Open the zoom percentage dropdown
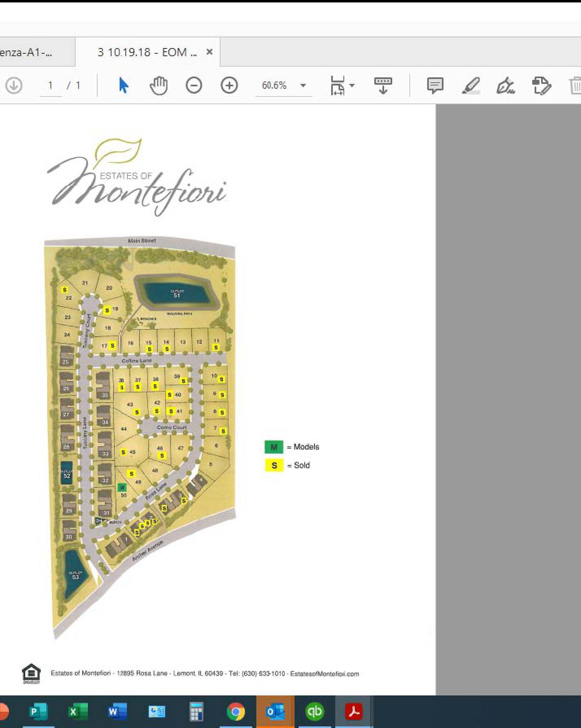581x728 pixels. tap(303, 86)
